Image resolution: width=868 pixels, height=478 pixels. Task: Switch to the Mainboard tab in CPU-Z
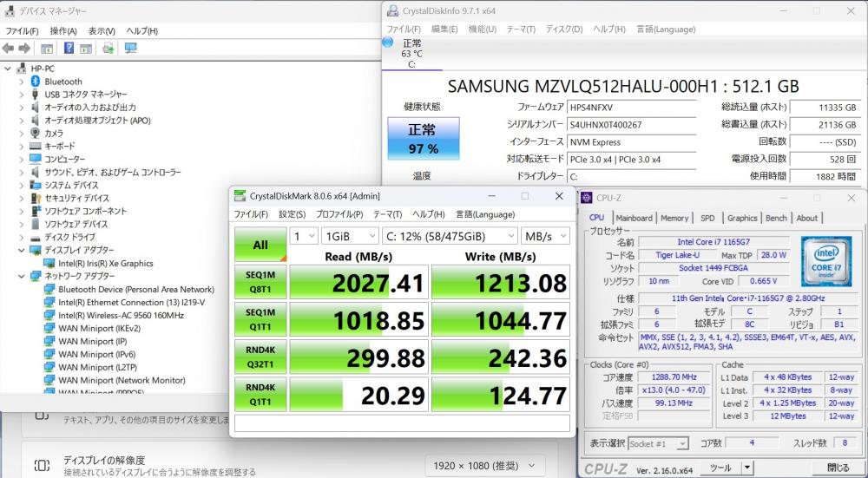click(x=635, y=218)
